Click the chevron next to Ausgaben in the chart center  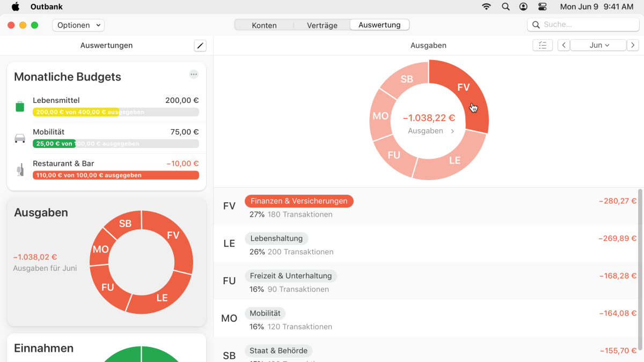452,131
